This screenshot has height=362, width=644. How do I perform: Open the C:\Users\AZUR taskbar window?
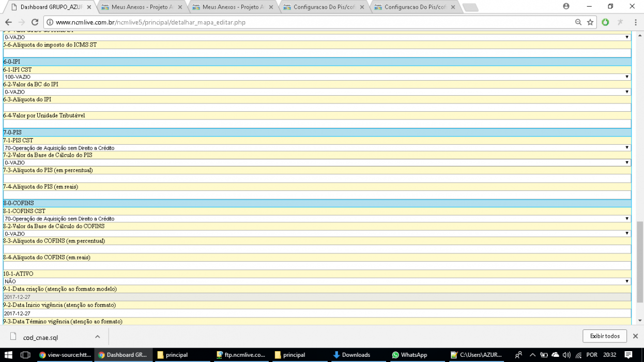tap(476, 355)
